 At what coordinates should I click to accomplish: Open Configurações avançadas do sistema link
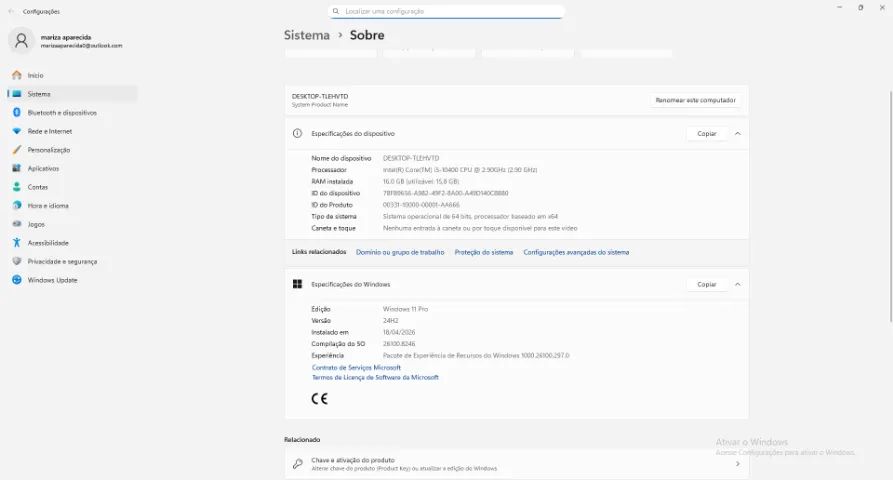coord(576,252)
